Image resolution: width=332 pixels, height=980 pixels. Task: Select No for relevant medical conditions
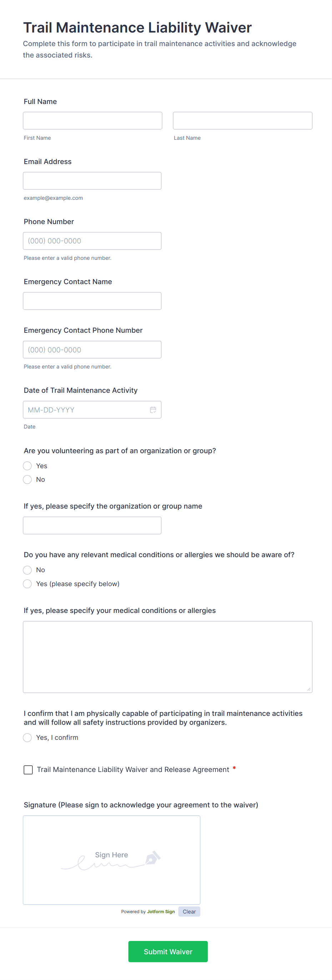27,570
